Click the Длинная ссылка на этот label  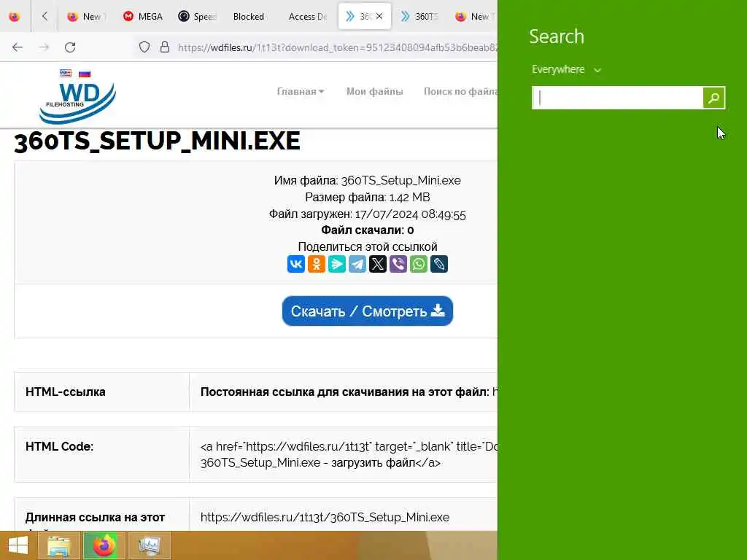[95, 517]
